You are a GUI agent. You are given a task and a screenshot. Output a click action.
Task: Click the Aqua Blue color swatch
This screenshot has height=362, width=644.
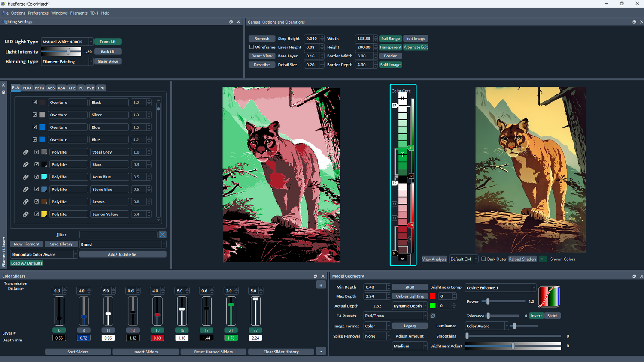click(45, 176)
